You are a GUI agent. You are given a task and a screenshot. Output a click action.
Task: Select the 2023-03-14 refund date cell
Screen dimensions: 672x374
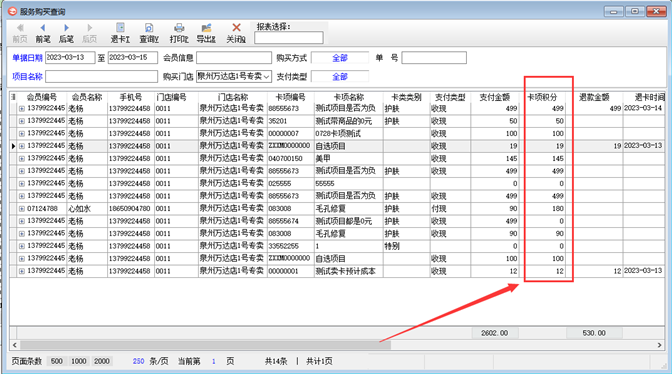(x=643, y=108)
